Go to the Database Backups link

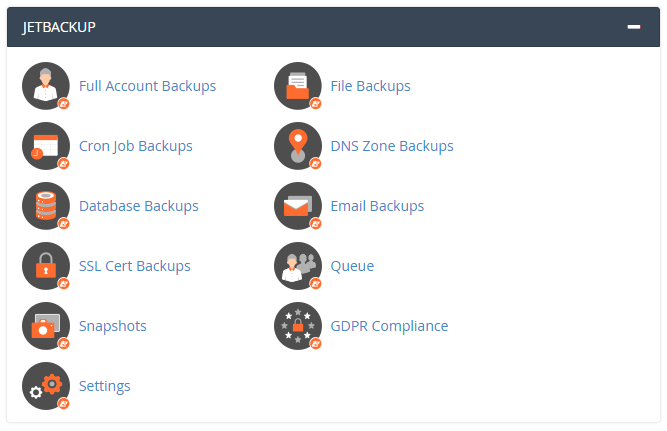click(139, 206)
